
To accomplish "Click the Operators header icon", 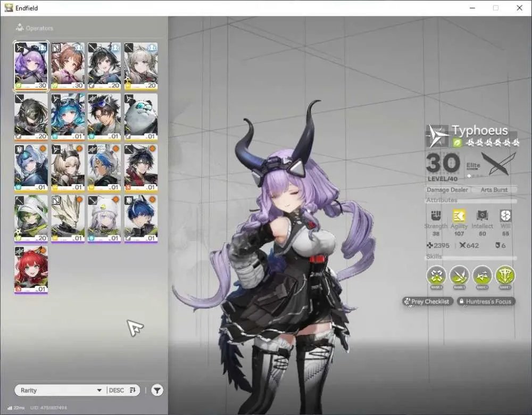I will pyautogui.click(x=20, y=28).
